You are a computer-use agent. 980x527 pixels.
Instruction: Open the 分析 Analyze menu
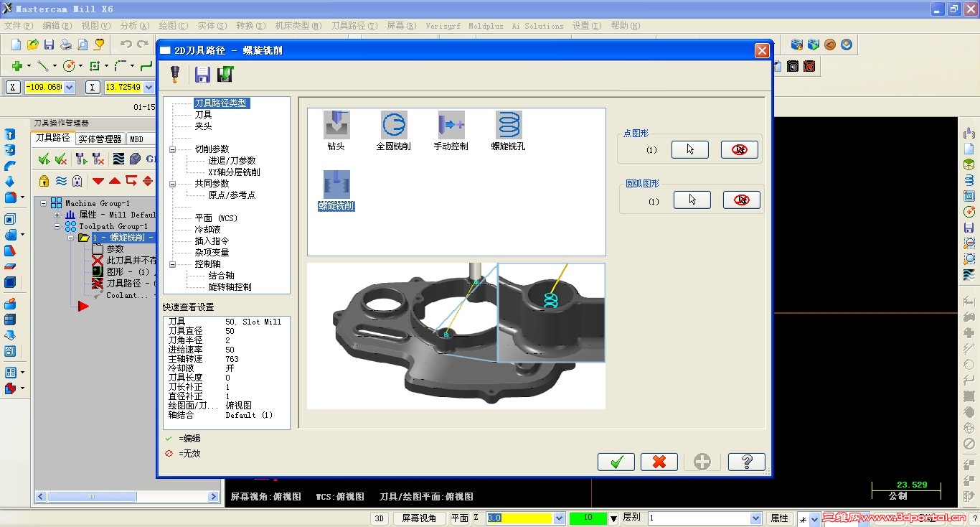coord(135,26)
